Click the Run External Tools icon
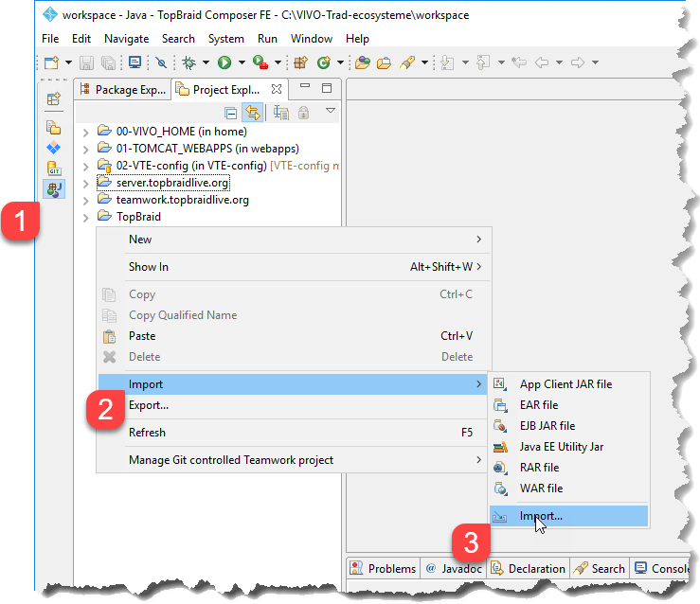Screen dimensions: 700x604 [x=260, y=62]
